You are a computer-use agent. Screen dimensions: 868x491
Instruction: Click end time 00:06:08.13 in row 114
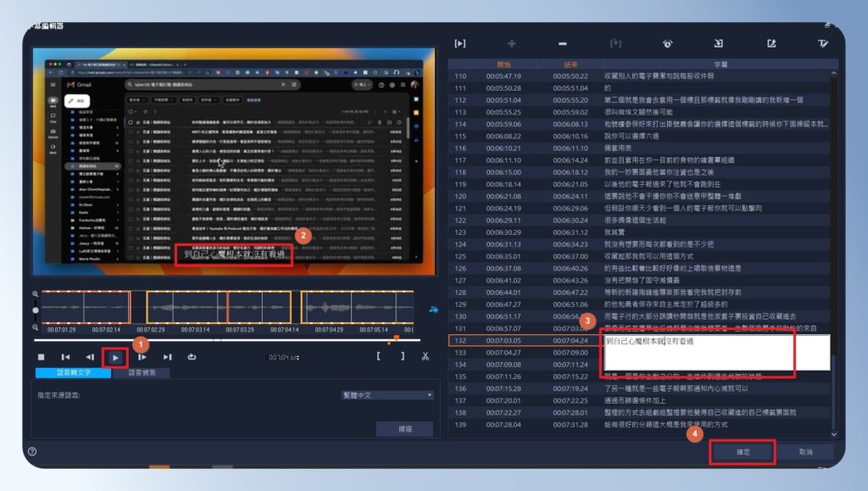(x=570, y=125)
